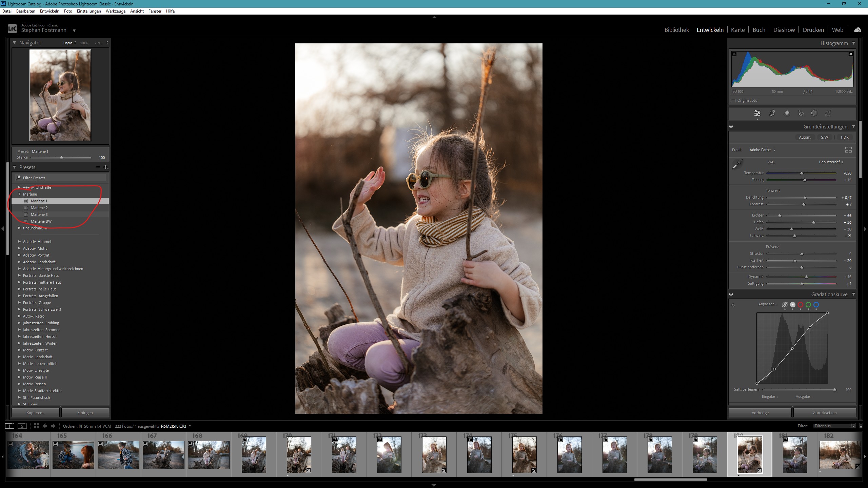Click in the Filter-Presets search field
This screenshot has width=868, height=488.
point(61,178)
